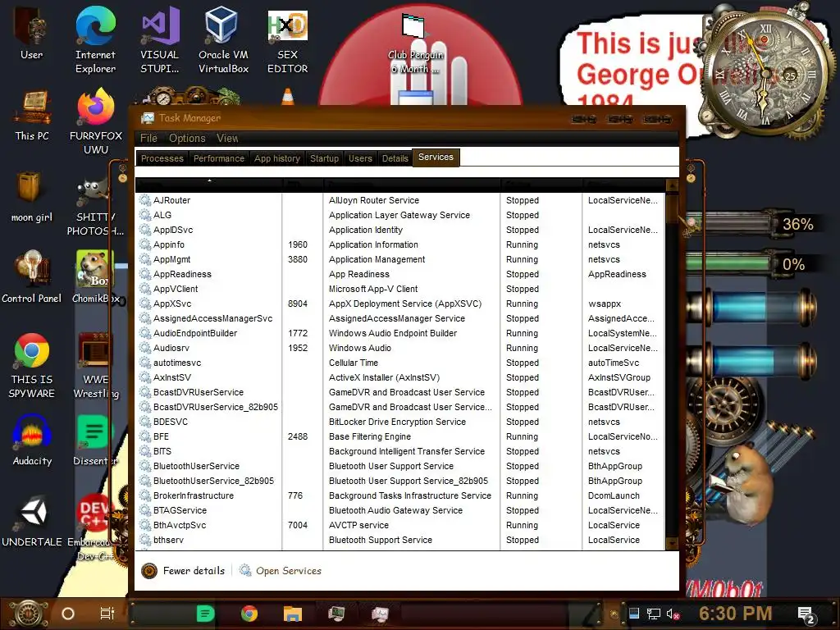
Task: Select the Services tab
Action: [x=436, y=157]
